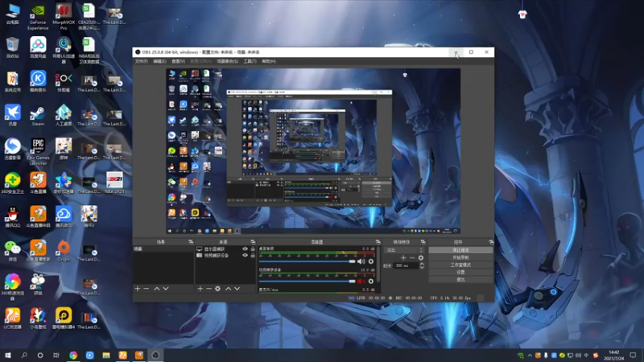Open Settings from the Controls panel
This screenshot has width=644, height=362.
coord(460,272)
